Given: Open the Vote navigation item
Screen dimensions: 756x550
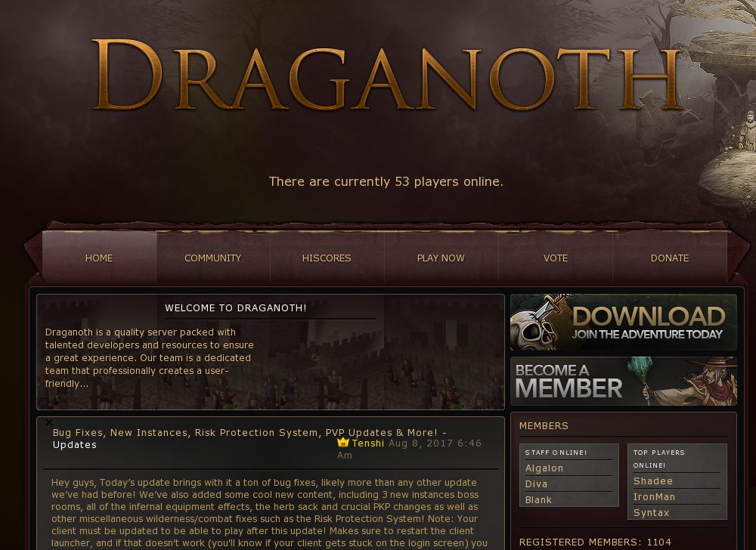Looking at the screenshot, I should click(556, 258).
